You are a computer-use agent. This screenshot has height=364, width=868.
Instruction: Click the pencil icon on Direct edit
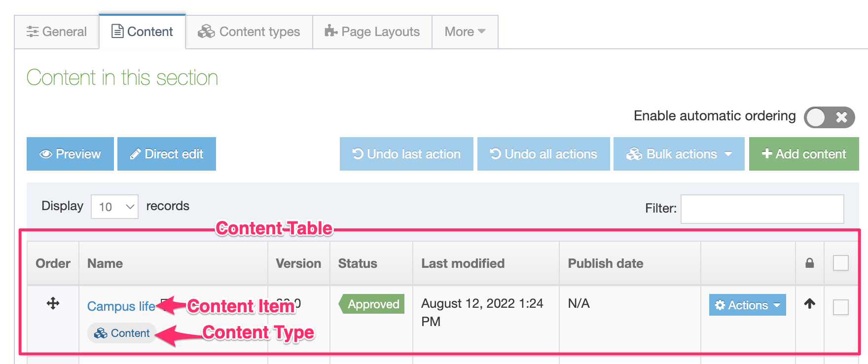point(135,154)
